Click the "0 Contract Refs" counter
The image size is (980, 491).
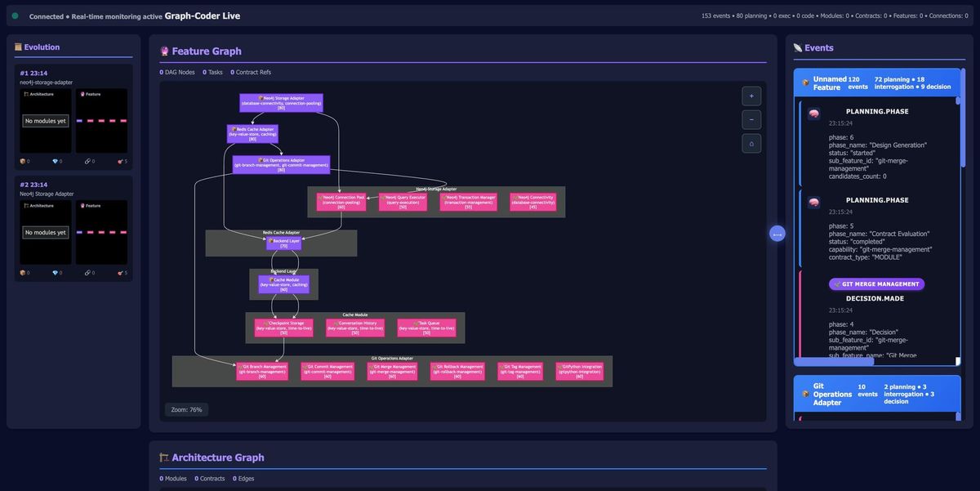251,73
